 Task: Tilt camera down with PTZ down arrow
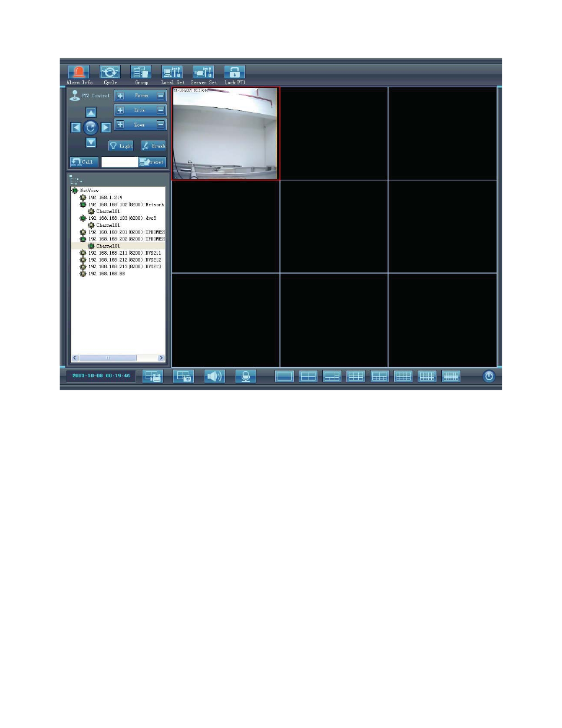pyautogui.click(x=91, y=143)
